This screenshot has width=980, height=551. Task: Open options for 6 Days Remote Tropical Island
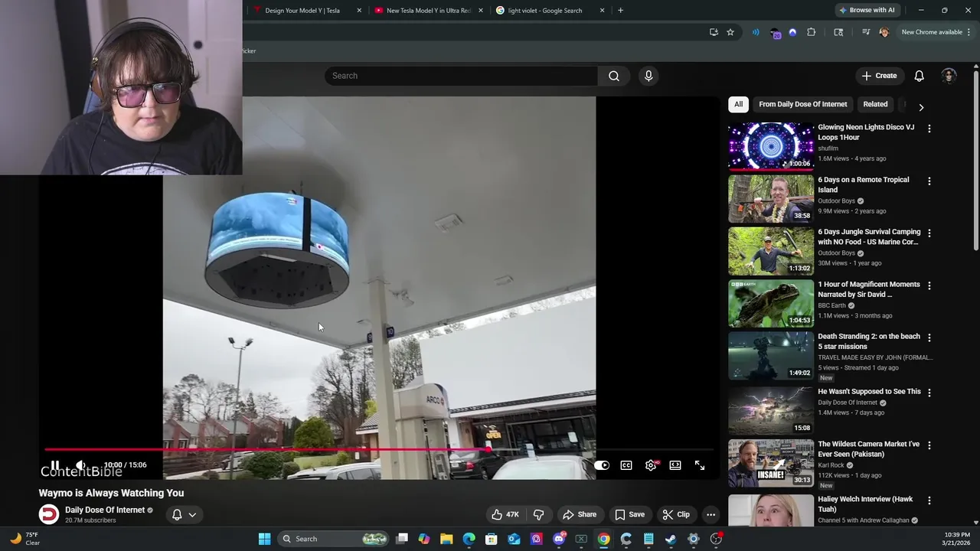pyautogui.click(x=929, y=181)
